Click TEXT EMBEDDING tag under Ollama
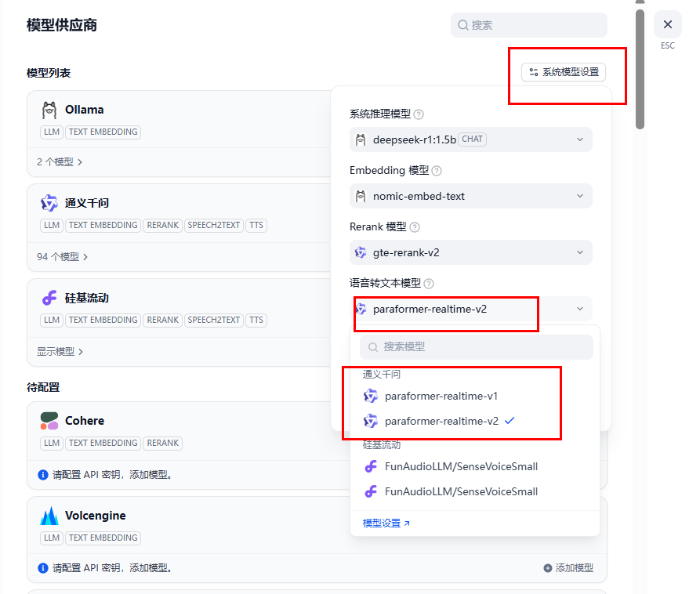Image resolution: width=700 pixels, height=594 pixels. 103,132
